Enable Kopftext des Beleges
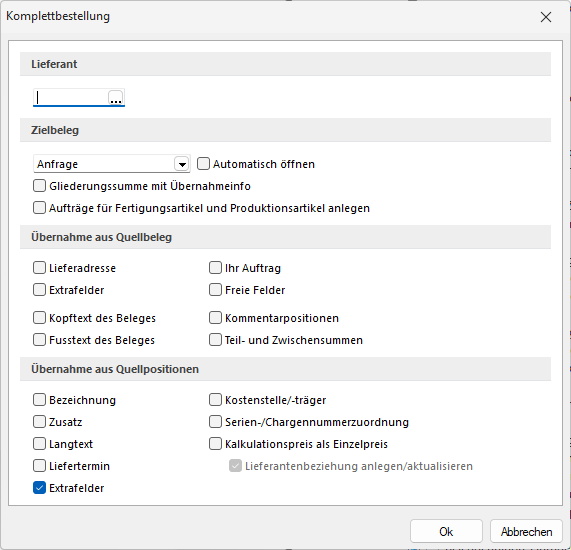571x550 pixels. tap(39, 318)
